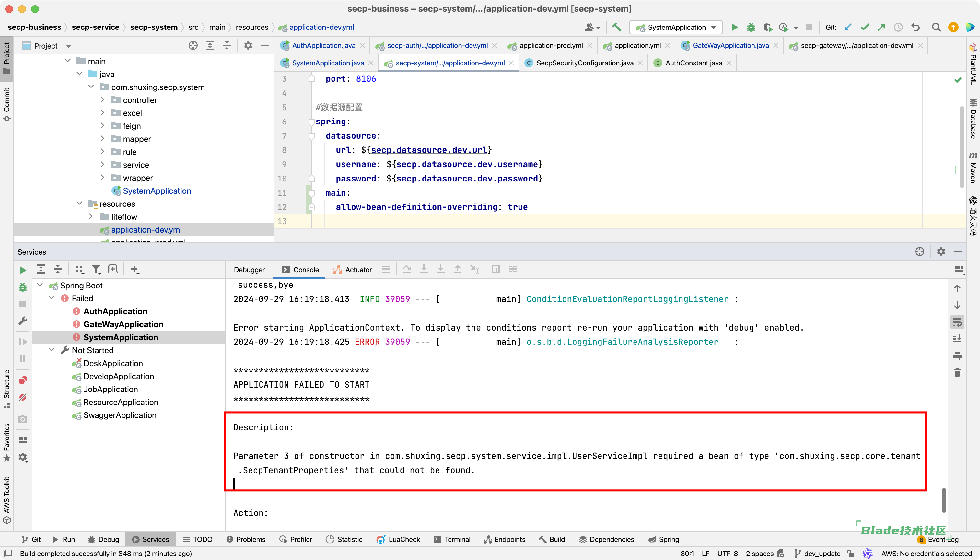The height and width of the screenshot is (560, 980).
Task: Toggle the Maven tool window on right stripe
Action: coord(973,168)
